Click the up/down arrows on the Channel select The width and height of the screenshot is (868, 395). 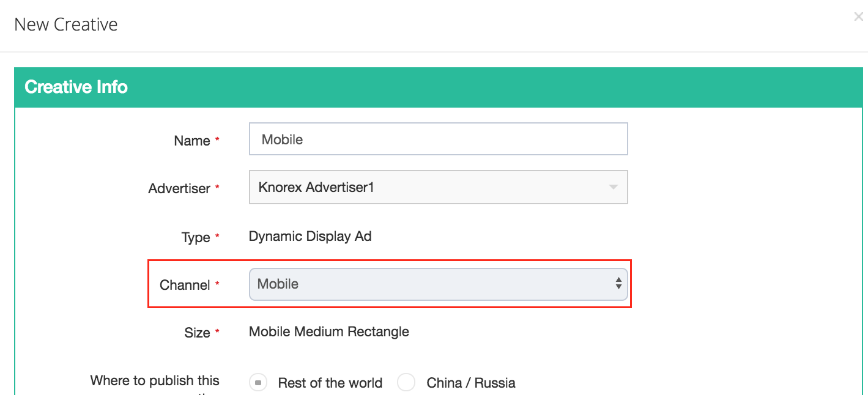coord(618,284)
